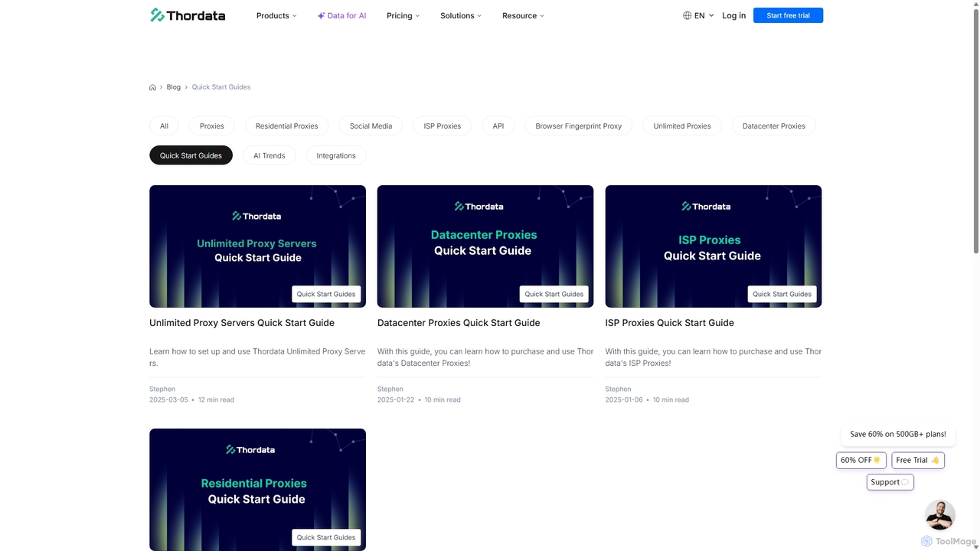Open Data for AI page
This screenshot has width=980, height=551.
(341, 15)
